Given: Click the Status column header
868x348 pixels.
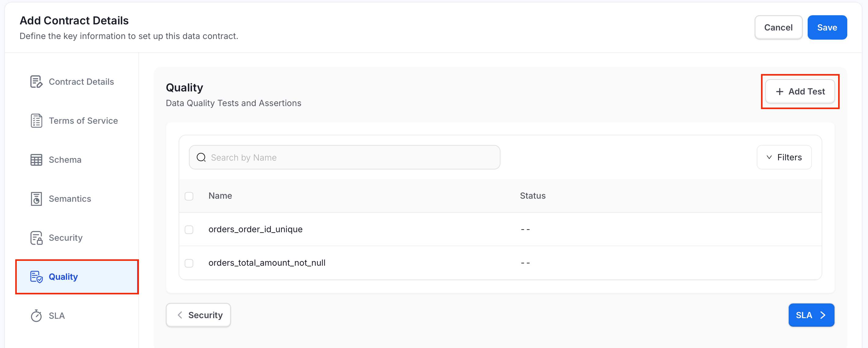Looking at the screenshot, I should pos(532,196).
